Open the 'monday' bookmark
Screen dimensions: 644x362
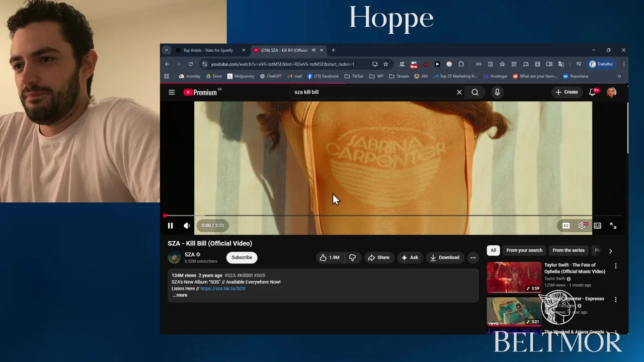(190, 76)
